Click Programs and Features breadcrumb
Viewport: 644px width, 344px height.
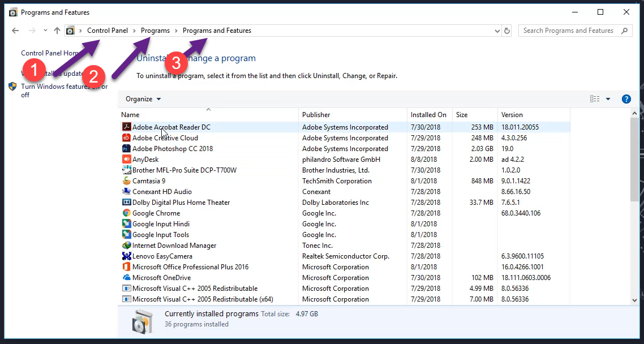[217, 31]
